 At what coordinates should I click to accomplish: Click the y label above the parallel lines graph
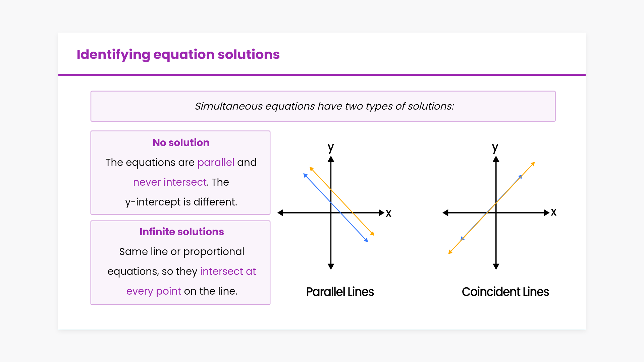(x=331, y=147)
